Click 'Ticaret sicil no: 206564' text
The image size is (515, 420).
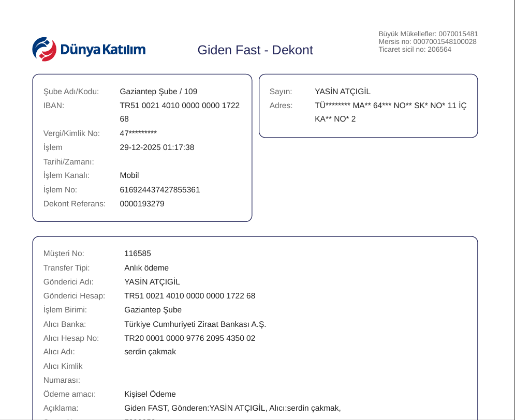tap(415, 50)
